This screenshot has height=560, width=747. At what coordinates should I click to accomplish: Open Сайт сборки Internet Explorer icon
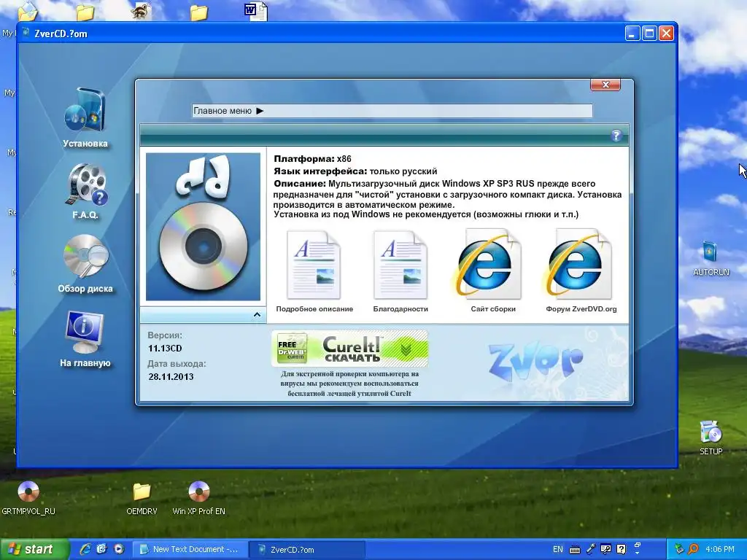(488, 264)
